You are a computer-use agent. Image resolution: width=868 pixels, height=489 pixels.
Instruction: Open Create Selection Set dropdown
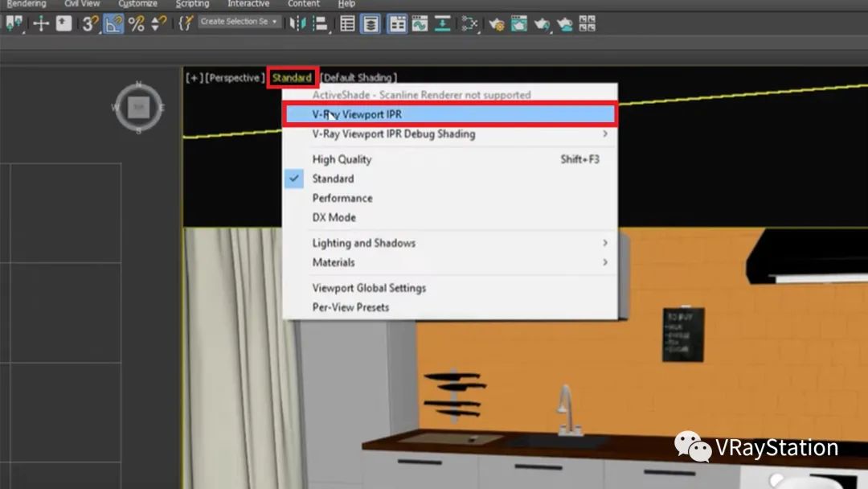[x=240, y=22]
